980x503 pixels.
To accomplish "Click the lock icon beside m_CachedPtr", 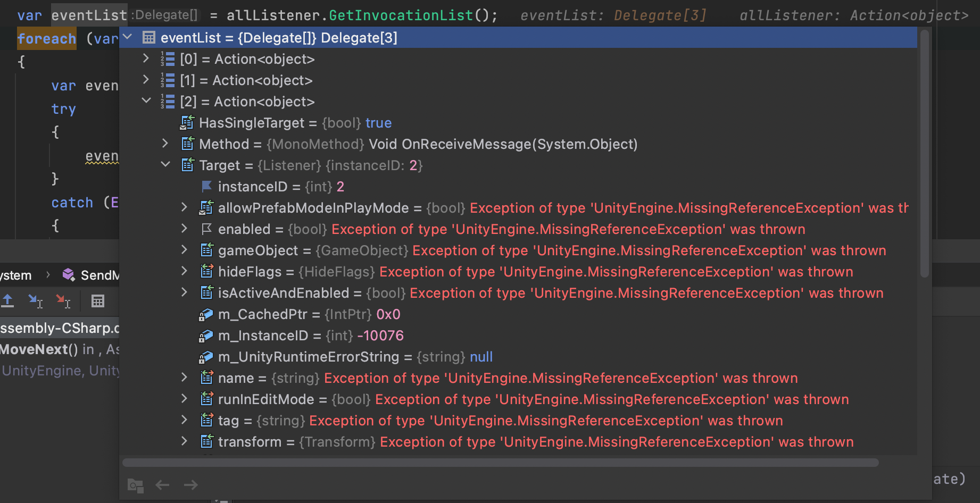I will point(206,315).
